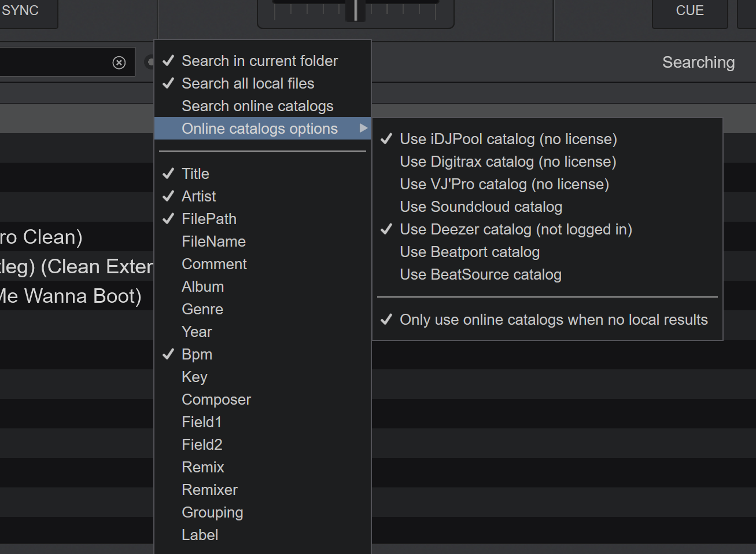Uncheck the Title search field
This screenshot has width=756, height=554.
click(263, 174)
